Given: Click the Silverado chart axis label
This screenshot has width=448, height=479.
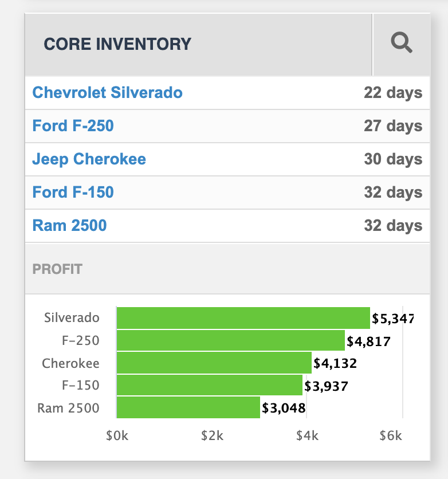Looking at the screenshot, I should click(x=72, y=318).
